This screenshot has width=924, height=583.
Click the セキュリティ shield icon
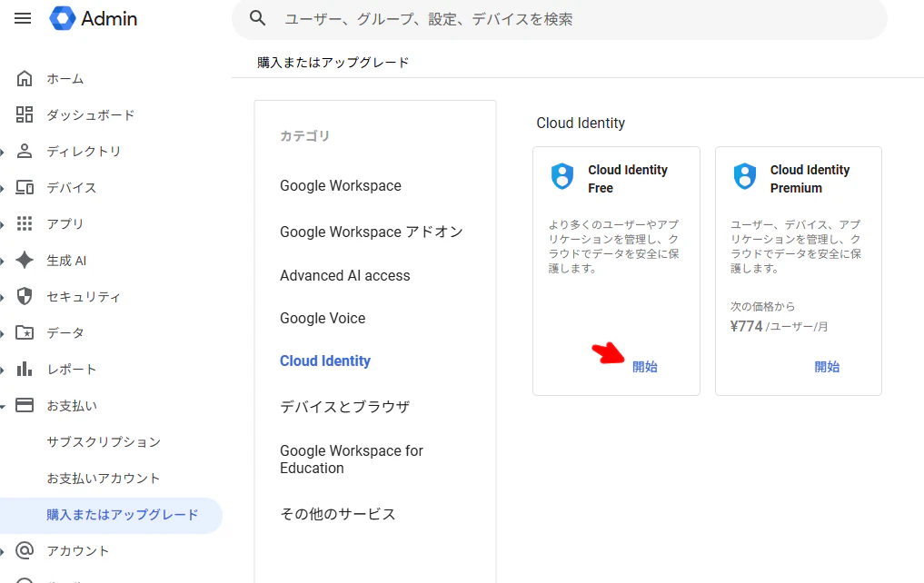click(x=25, y=296)
